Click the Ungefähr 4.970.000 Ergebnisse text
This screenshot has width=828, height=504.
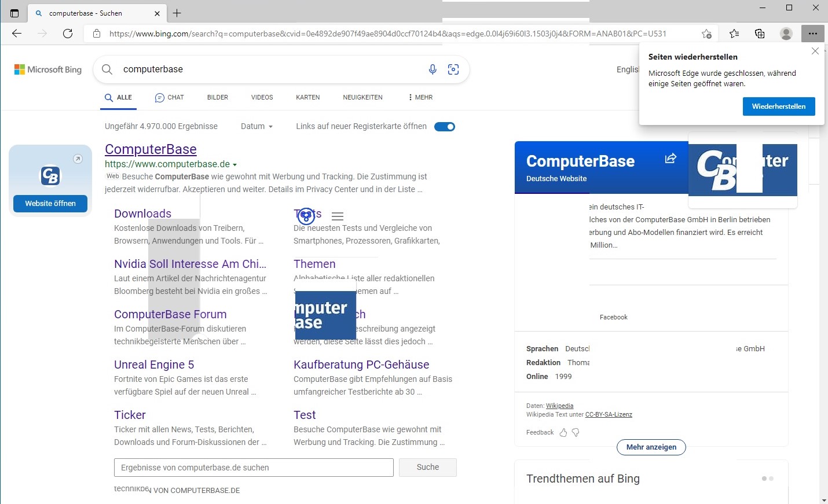coord(161,126)
